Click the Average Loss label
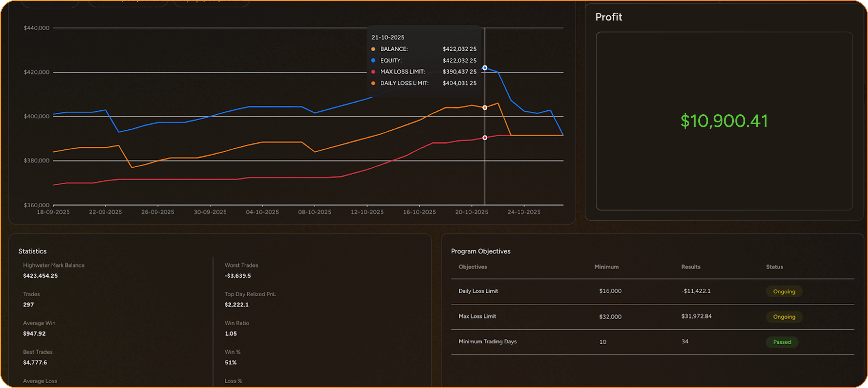This screenshot has width=868, height=388. (x=40, y=381)
